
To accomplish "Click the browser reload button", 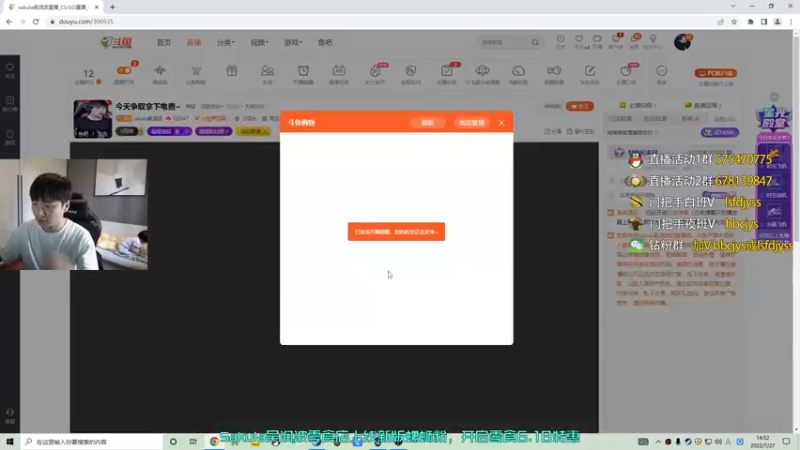I will (x=36, y=21).
